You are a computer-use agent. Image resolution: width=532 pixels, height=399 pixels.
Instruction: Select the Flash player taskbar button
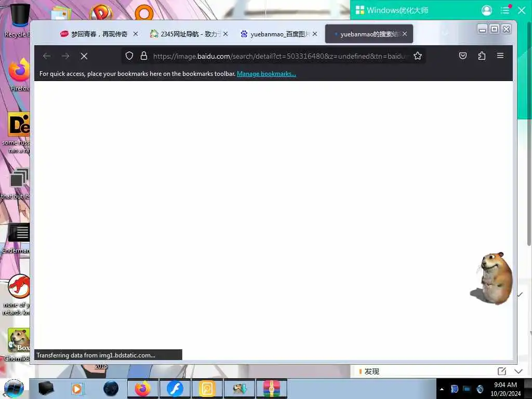(x=175, y=389)
